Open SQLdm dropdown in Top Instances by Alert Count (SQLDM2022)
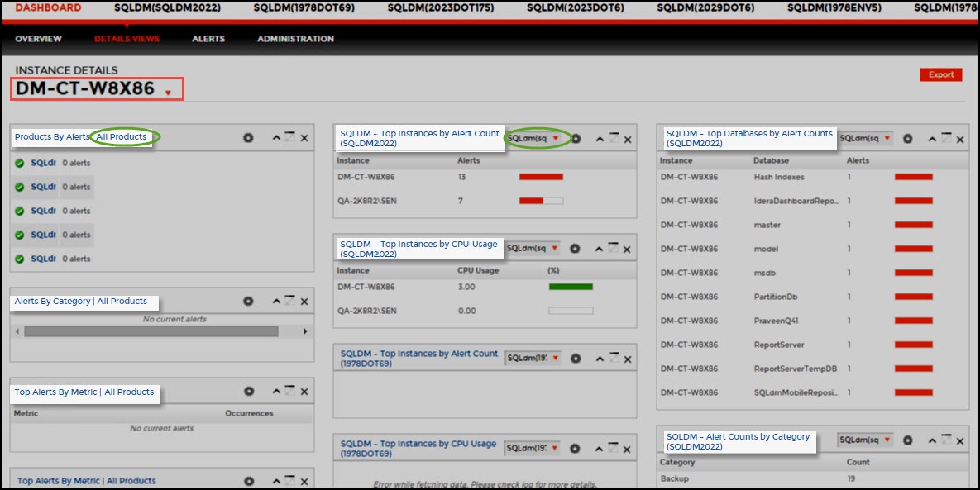The image size is (980, 490). (533, 138)
